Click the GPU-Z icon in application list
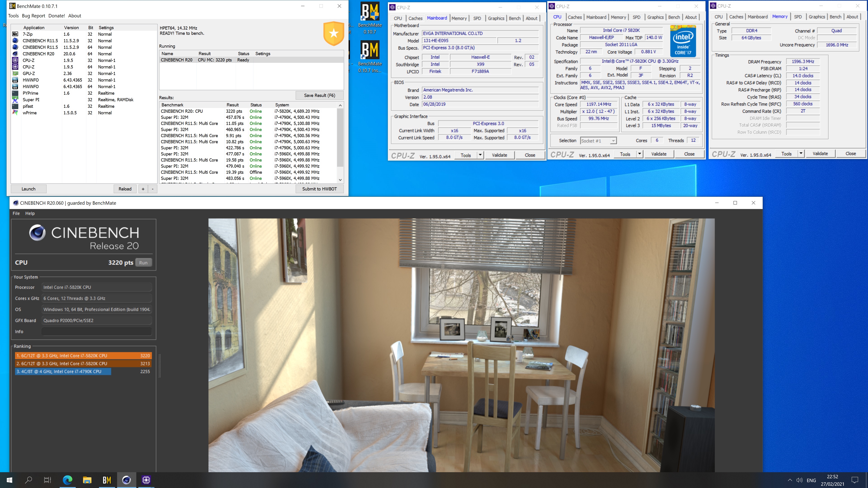868x488 pixels. 15,73
